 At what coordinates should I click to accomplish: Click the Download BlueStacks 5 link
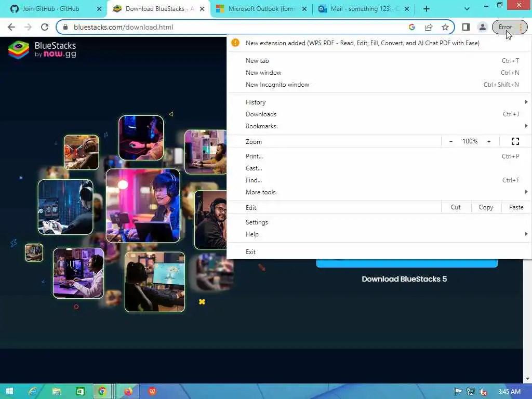click(404, 279)
